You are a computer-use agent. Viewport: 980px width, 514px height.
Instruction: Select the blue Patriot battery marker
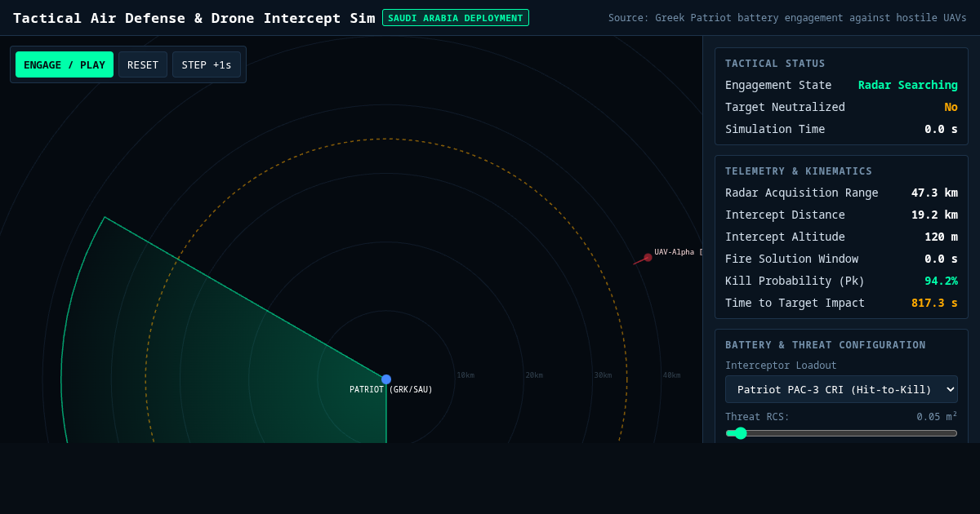(x=386, y=379)
